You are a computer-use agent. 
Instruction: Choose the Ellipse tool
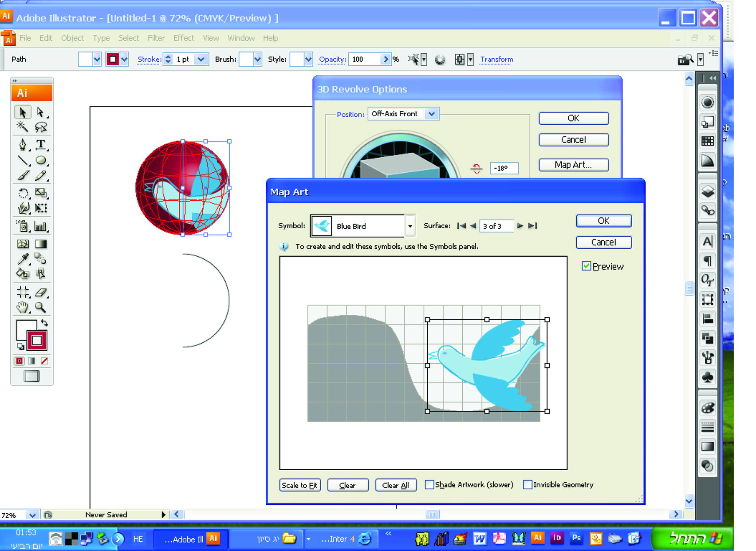(40, 160)
